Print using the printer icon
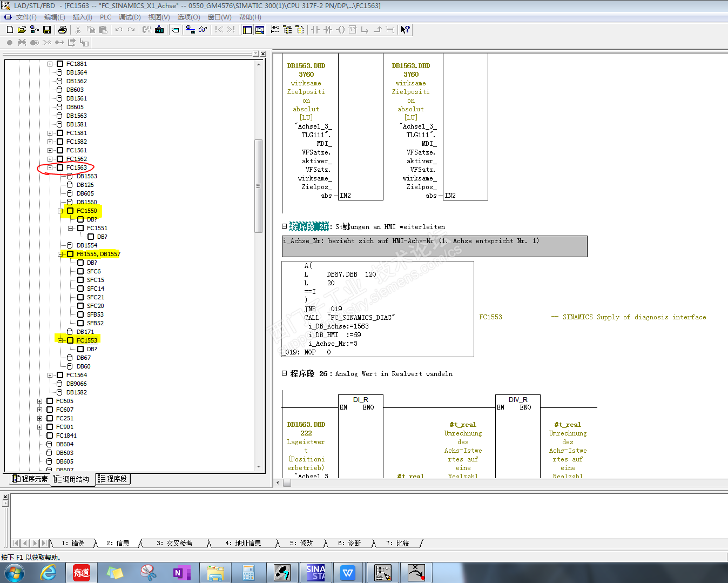The height and width of the screenshot is (583, 728). point(63,30)
